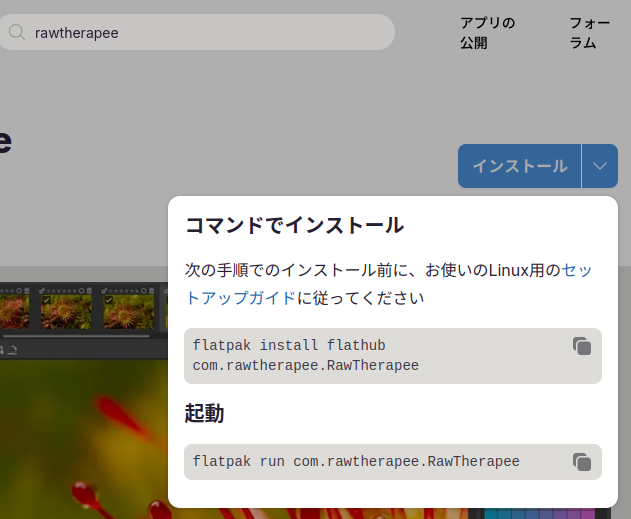Click the blue インストール button
631x519 pixels.
[519, 166]
